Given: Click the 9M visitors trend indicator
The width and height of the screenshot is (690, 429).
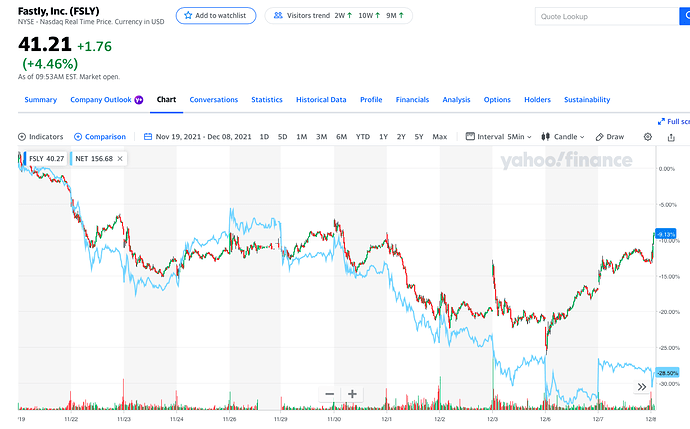Looking at the screenshot, I should click(x=395, y=15).
